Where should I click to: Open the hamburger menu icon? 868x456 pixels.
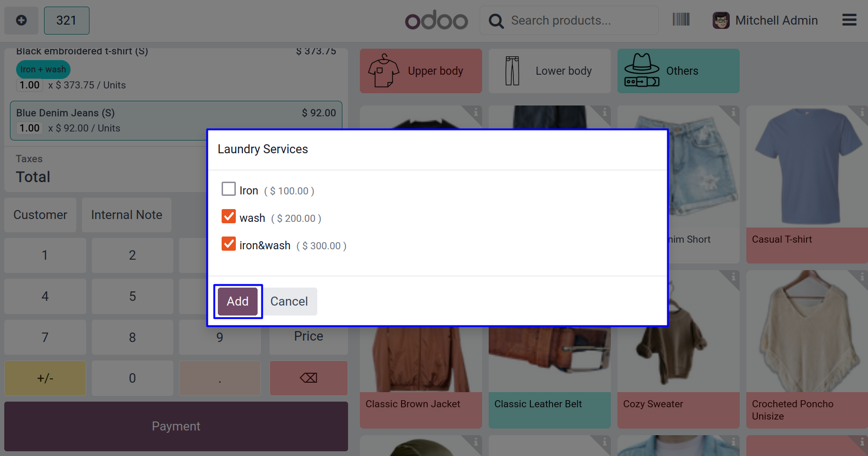click(849, 20)
